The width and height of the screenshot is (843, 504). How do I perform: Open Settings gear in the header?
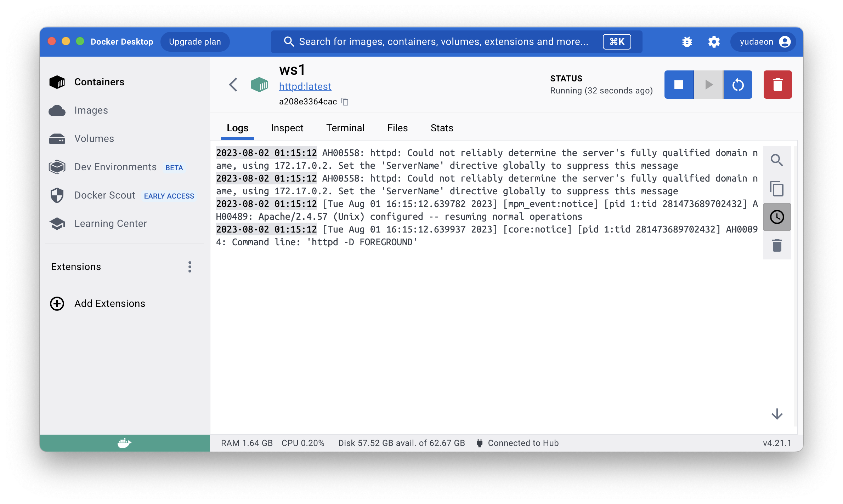714,42
